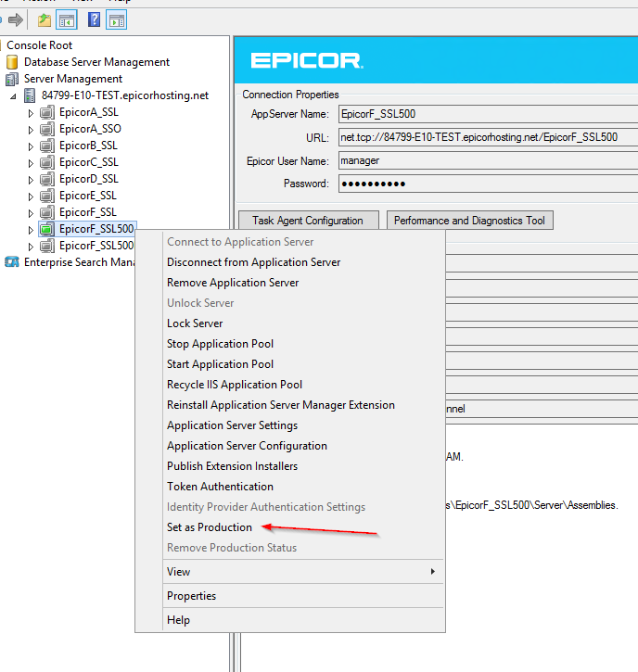This screenshot has width=638, height=672.
Task: Choose Lock Server from context menu
Action: point(195,323)
